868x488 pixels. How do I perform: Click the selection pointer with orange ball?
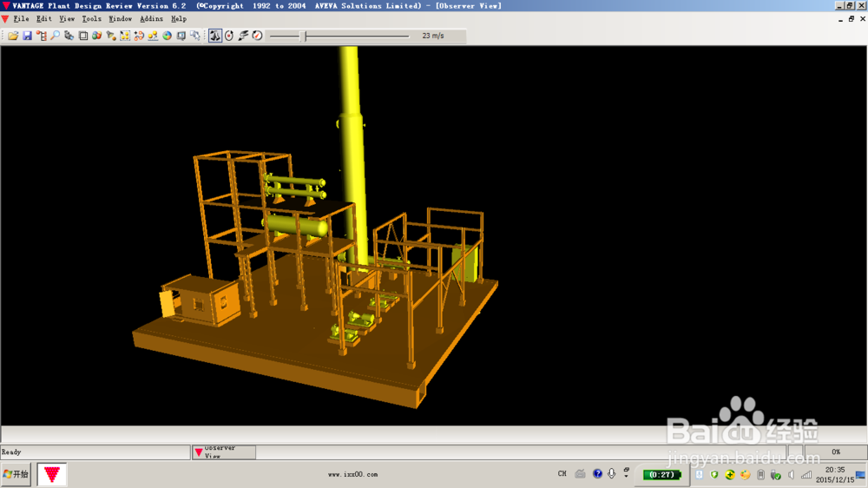click(111, 36)
